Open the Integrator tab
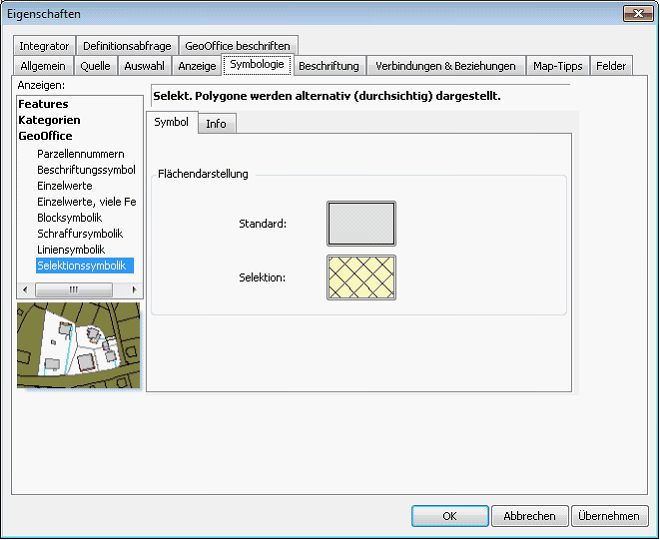This screenshot has width=660, height=540. click(x=44, y=46)
